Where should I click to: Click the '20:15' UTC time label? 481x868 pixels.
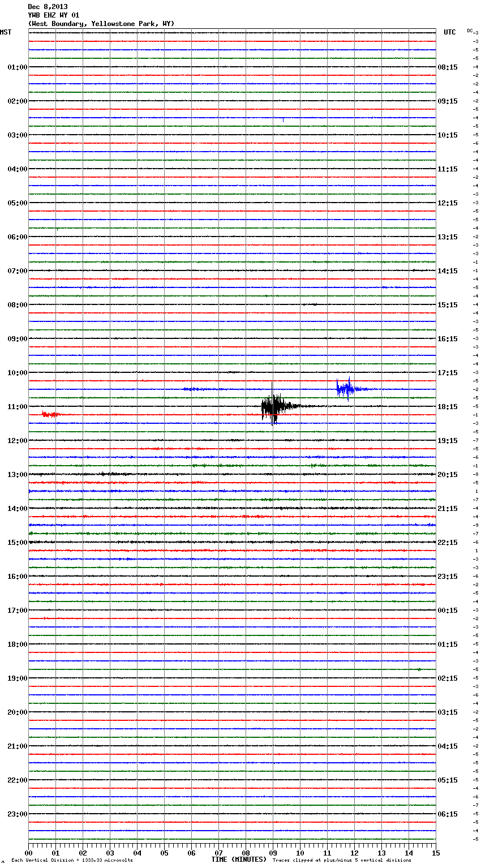(x=448, y=475)
